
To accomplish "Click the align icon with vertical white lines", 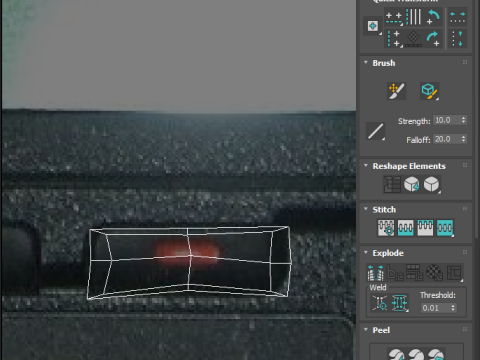I will pos(414,17).
